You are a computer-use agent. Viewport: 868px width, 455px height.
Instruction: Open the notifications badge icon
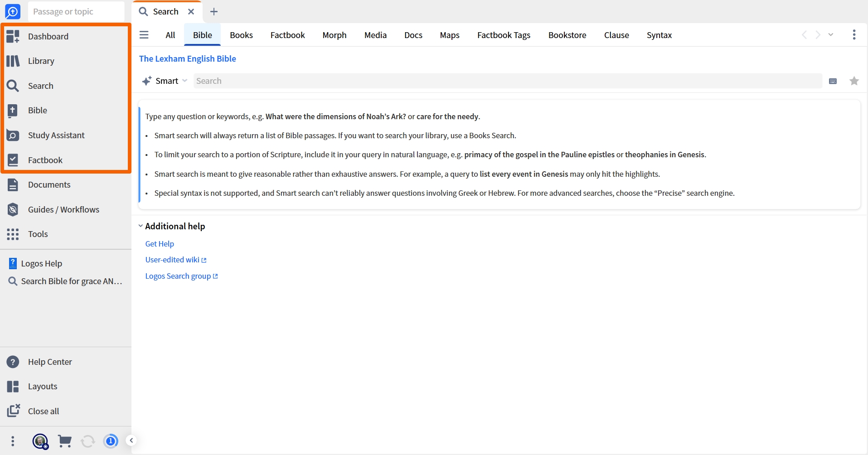click(111, 441)
